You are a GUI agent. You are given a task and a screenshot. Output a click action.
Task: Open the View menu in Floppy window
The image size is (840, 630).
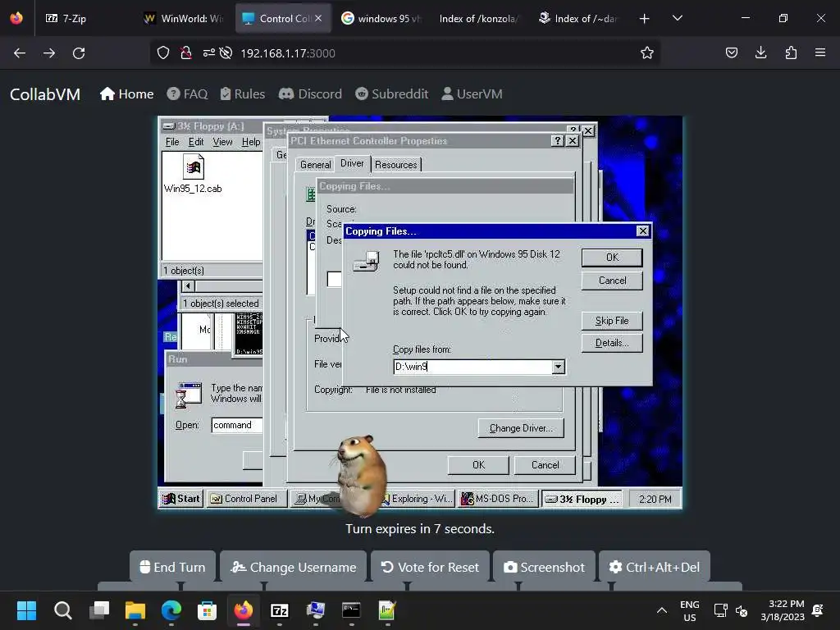pos(222,142)
